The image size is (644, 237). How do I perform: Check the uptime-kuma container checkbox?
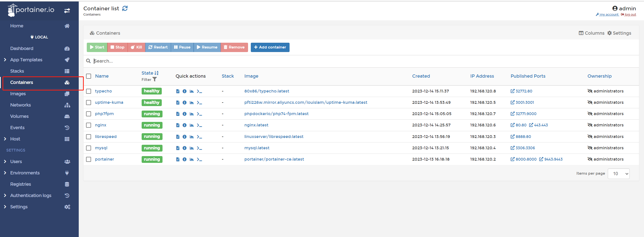point(89,103)
